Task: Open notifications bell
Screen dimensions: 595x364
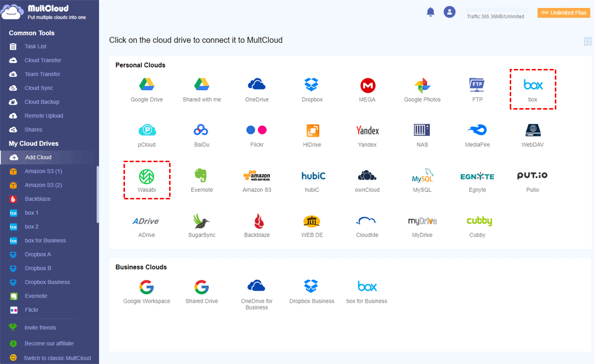Action: click(430, 12)
